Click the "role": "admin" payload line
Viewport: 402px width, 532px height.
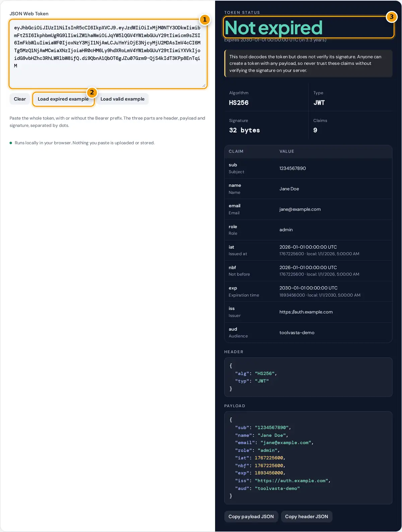tap(257, 451)
